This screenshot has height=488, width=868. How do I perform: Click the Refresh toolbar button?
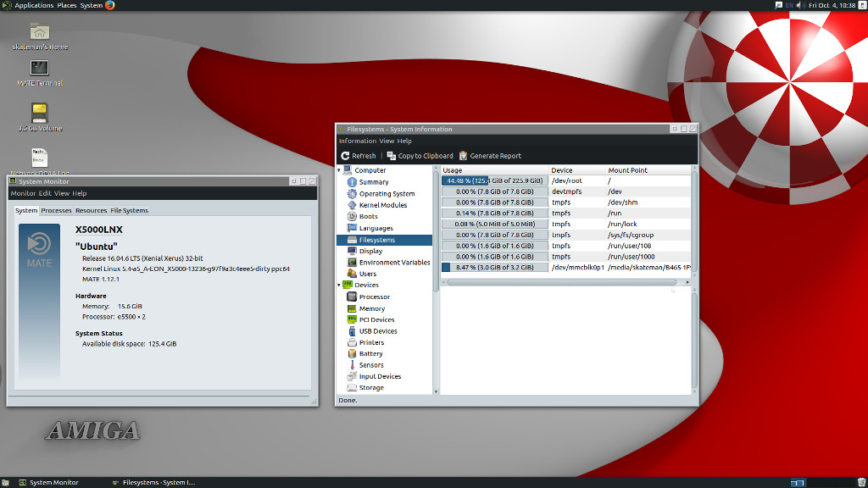pyautogui.click(x=359, y=156)
